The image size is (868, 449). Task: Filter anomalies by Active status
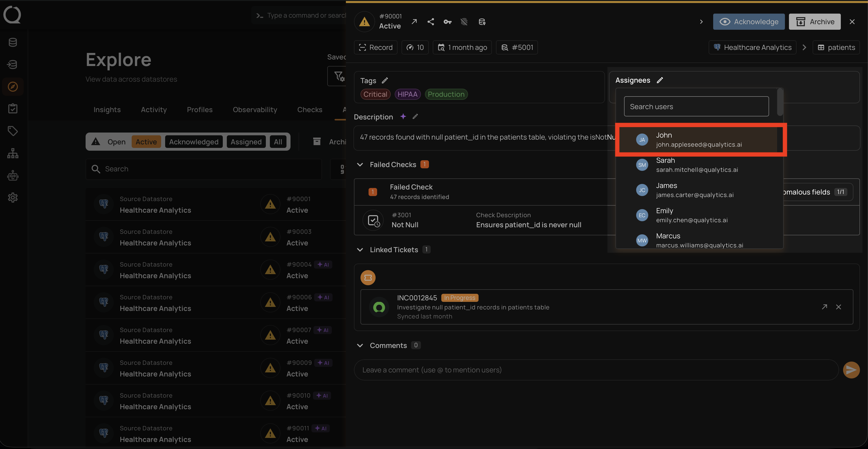pyautogui.click(x=146, y=142)
